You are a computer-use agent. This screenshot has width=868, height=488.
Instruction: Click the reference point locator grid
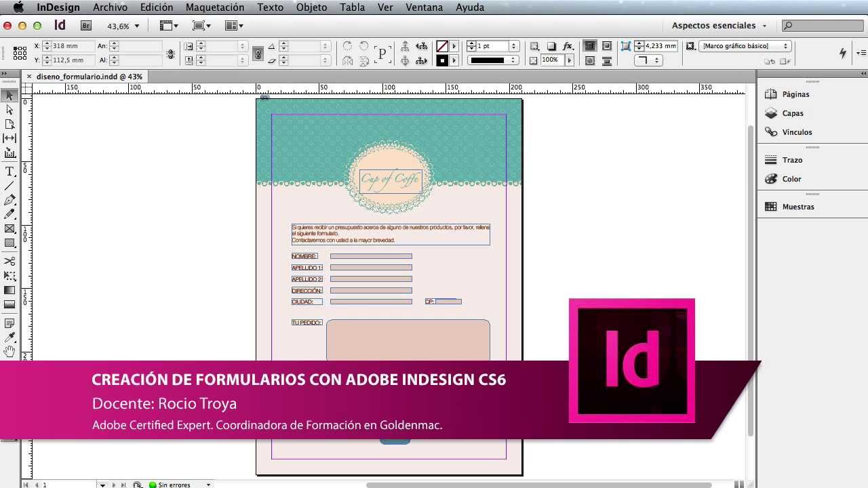[x=20, y=53]
